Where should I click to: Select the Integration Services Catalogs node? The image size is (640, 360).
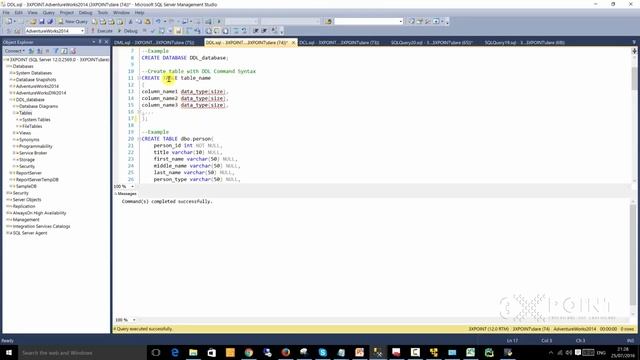point(41,226)
